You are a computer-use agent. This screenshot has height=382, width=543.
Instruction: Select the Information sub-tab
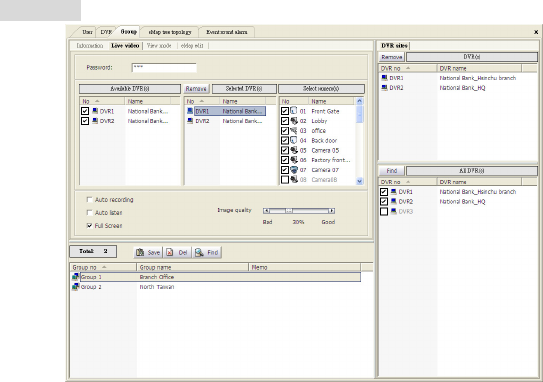pos(90,46)
